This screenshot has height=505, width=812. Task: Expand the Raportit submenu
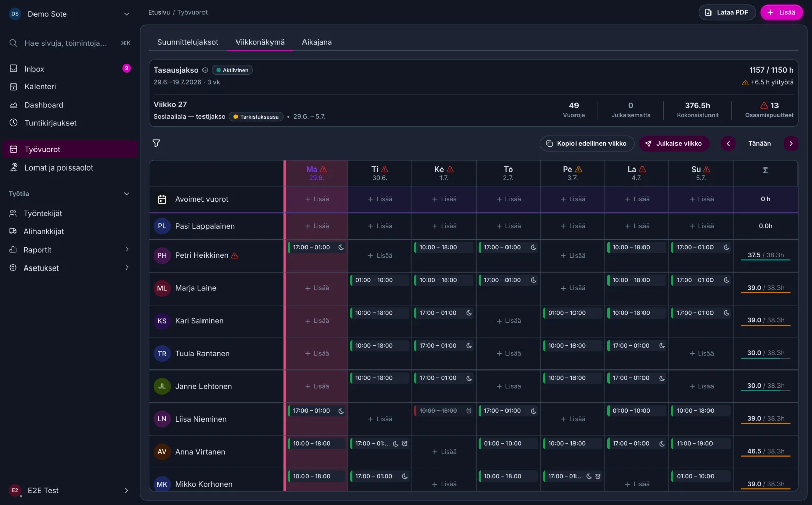tap(127, 250)
